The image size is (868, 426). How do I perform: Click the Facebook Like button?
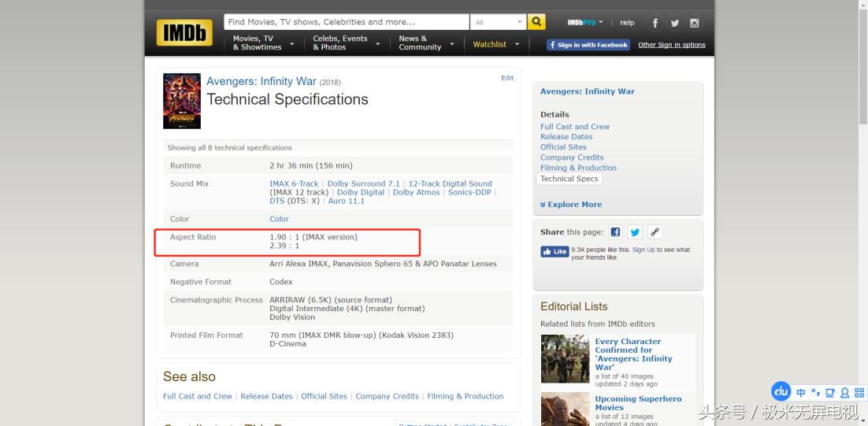[x=555, y=251]
